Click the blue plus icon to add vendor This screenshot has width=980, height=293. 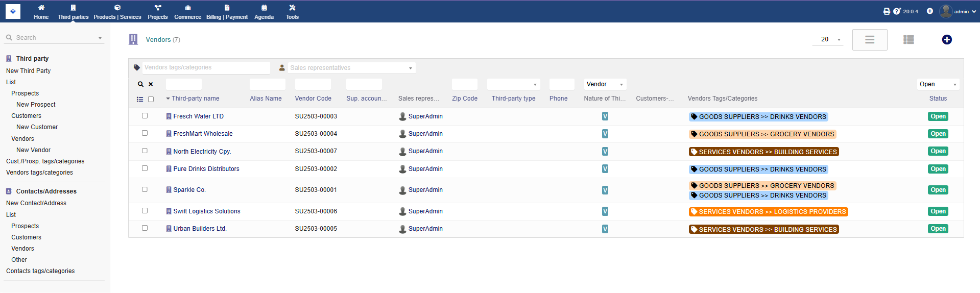click(x=946, y=40)
